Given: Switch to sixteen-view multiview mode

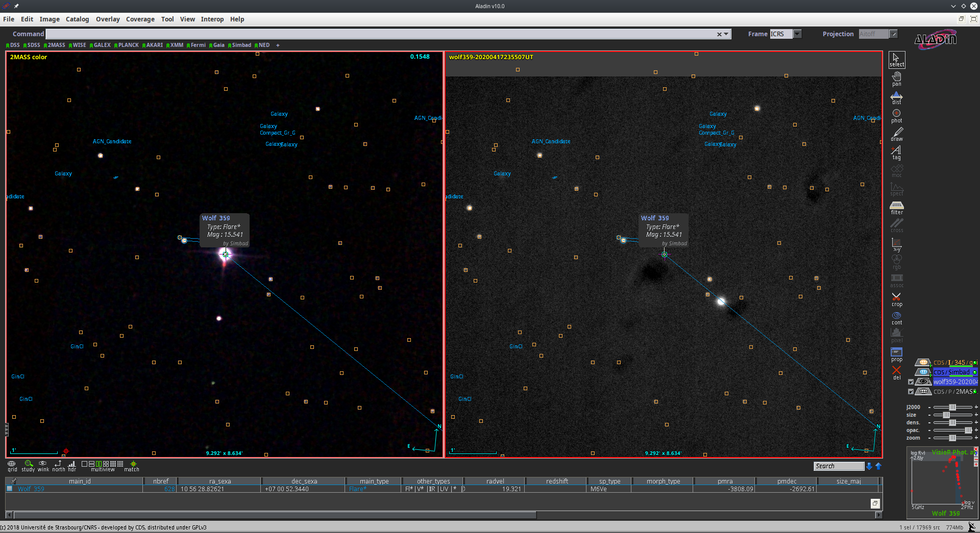Looking at the screenshot, I should [120, 464].
